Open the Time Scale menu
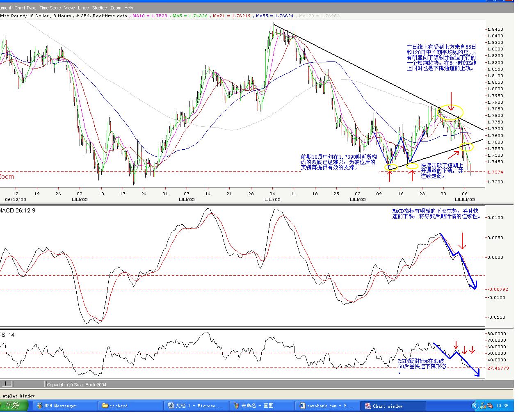Screen dimensions: 525x420 (50, 8)
